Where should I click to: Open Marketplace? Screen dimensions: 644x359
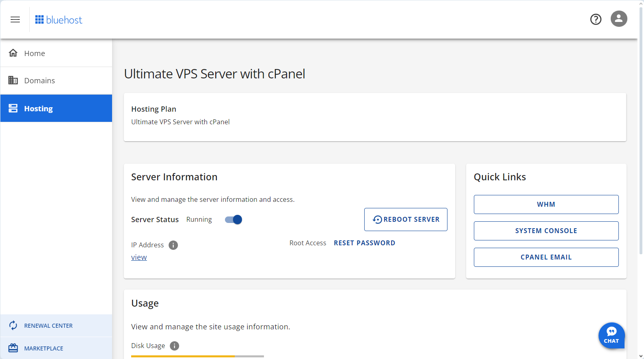click(x=56, y=348)
